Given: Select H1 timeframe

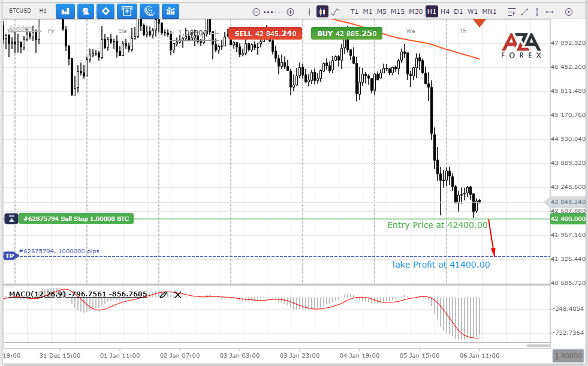Looking at the screenshot, I should click(x=432, y=11).
